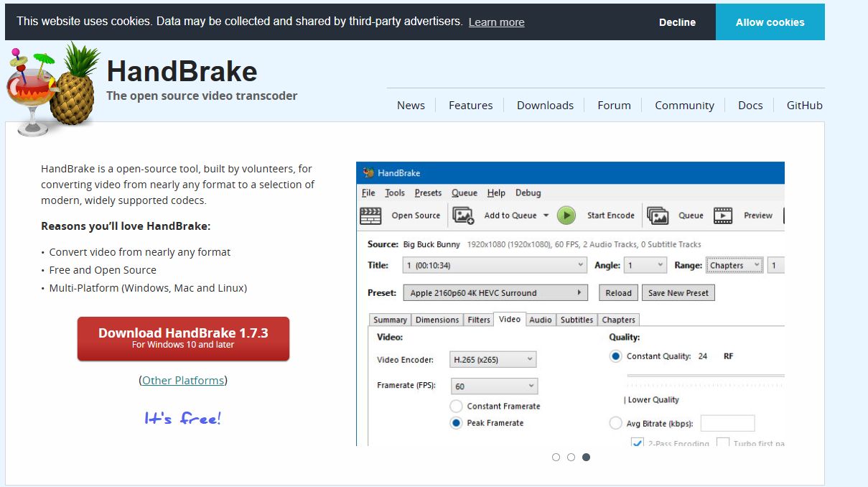Click Open Source film clapper icon
The width and height of the screenshot is (868, 487).
pyautogui.click(x=370, y=215)
